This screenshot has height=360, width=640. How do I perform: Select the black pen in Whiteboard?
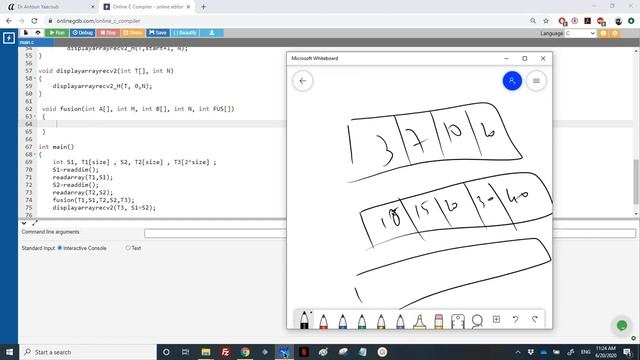(x=304, y=320)
